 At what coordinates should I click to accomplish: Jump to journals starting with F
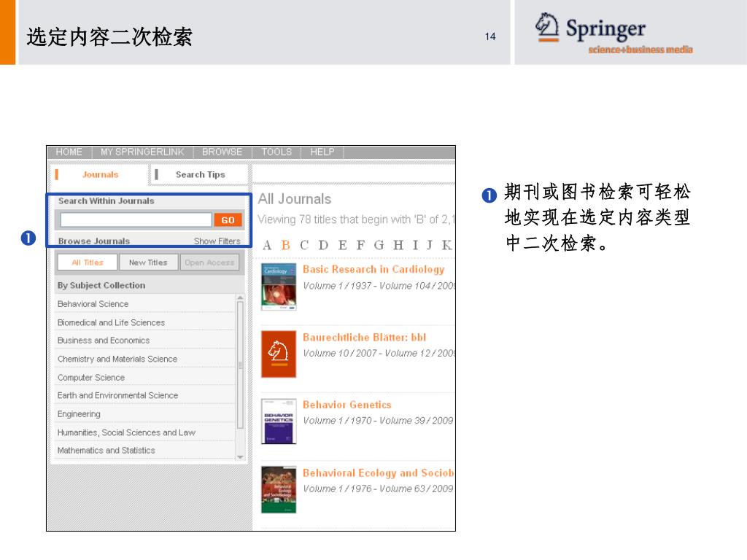[x=360, y=245]
